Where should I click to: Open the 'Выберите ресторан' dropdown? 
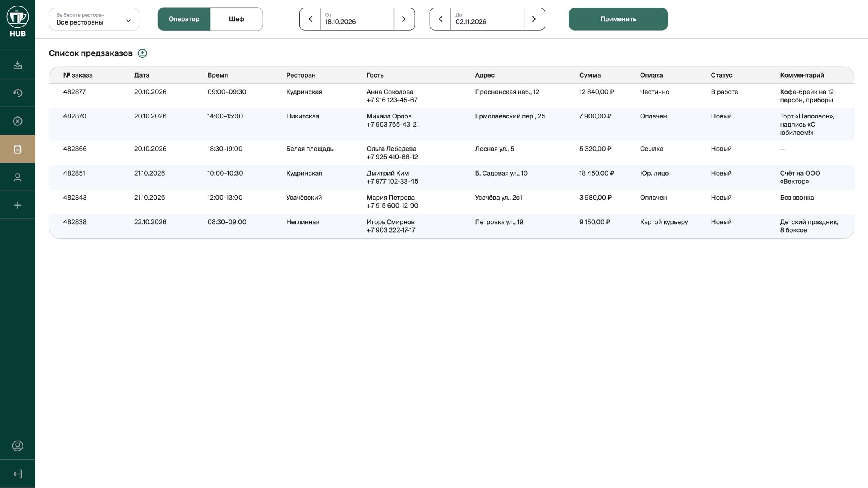(94, 19)
